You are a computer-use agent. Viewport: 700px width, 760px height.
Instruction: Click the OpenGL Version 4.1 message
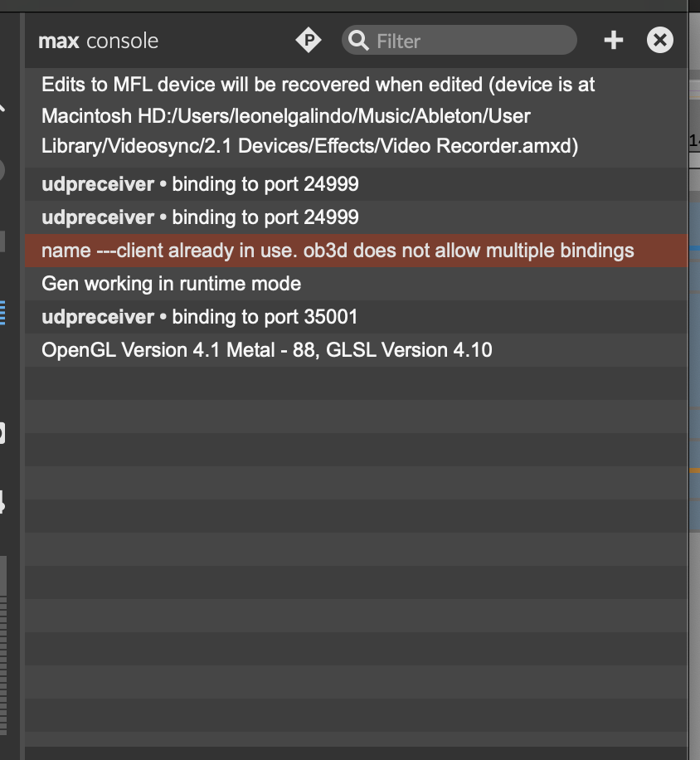266,350
